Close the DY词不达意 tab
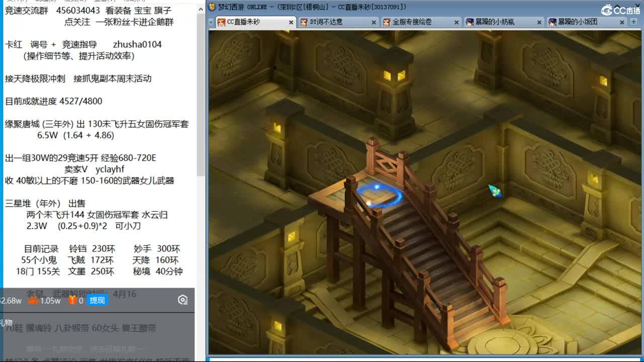The width and height of the screenshot is (644, 362). [374, 23]
